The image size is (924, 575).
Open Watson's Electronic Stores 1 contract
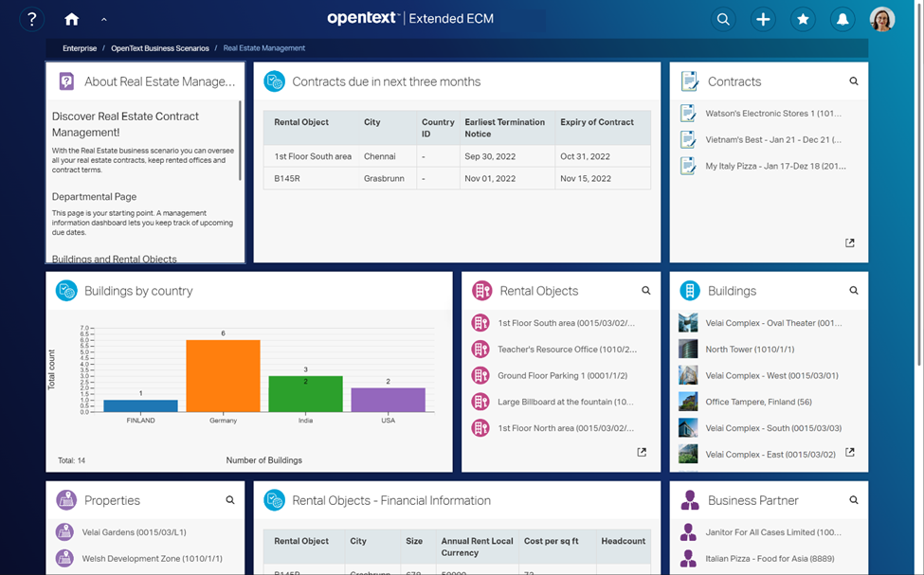click(x=773, y=113)
